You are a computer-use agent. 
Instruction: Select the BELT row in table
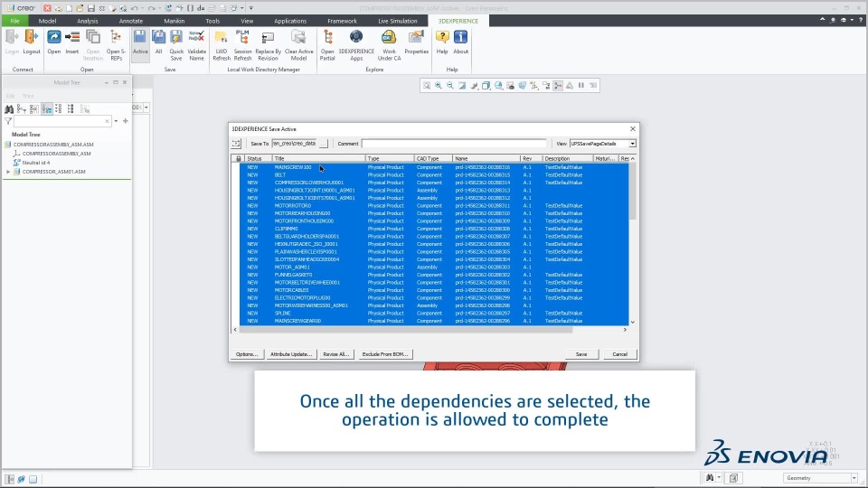434,174
